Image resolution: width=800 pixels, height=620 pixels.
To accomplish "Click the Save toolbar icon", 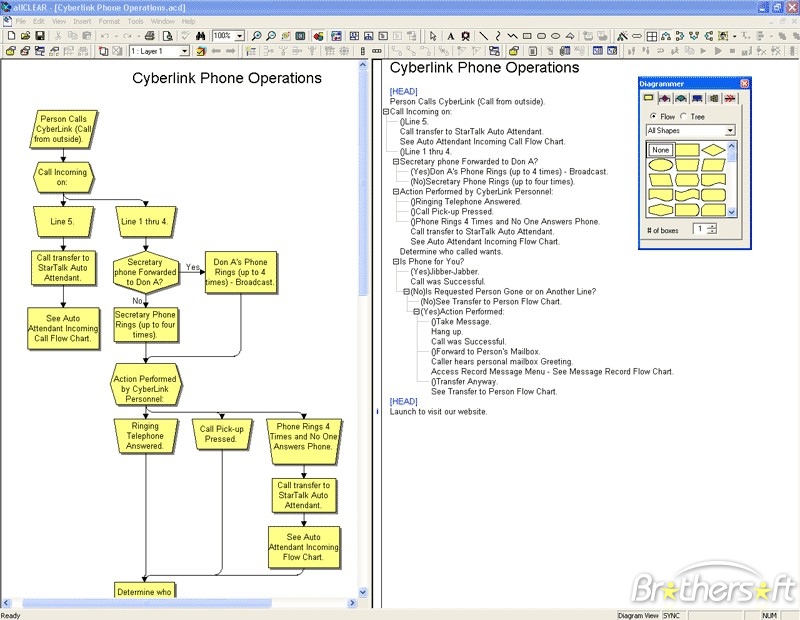I will (x=38, y=36).
